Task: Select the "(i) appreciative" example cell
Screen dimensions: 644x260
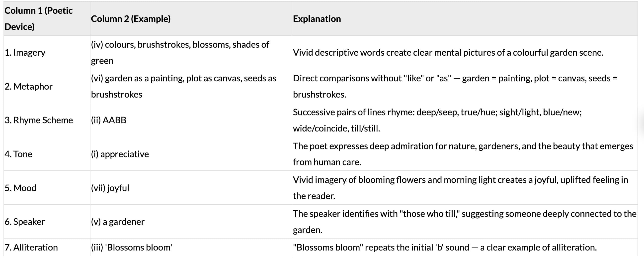Action: [x=120, y=154]
